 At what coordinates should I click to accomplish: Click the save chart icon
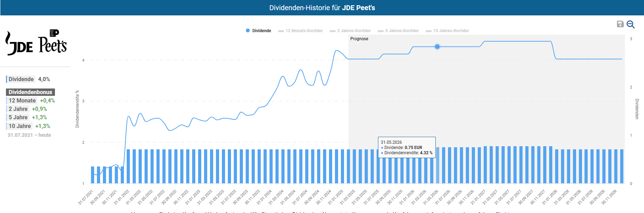620,24
